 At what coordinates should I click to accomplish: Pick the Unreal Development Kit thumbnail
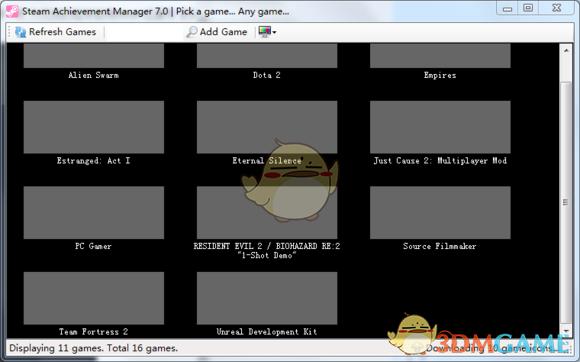point(267,298)
